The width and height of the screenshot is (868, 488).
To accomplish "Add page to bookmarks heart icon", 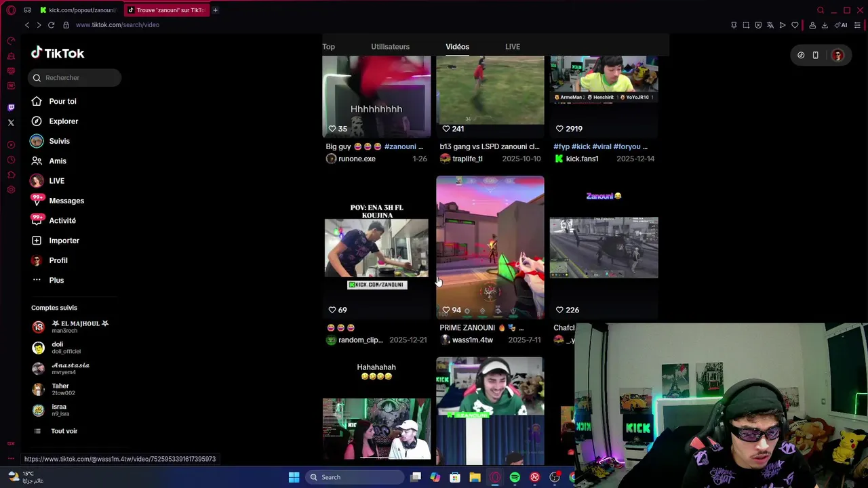I will (795, 25).
